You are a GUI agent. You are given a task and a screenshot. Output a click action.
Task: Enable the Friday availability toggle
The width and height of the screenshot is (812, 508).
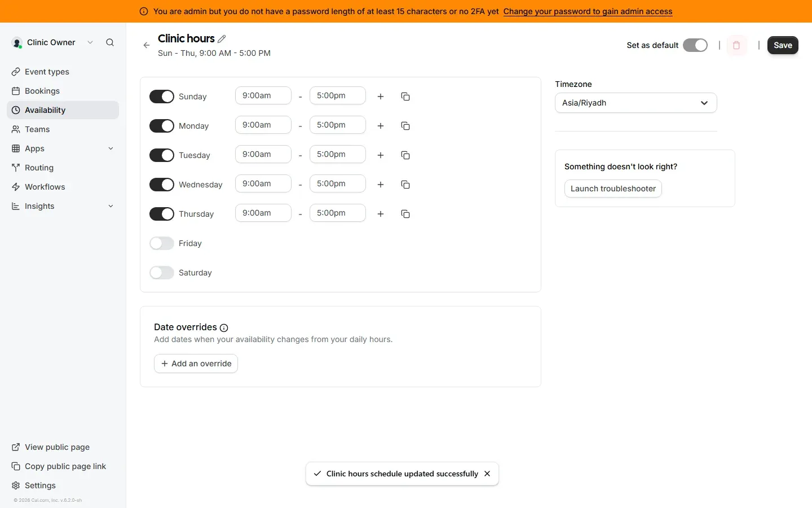click(x=162, y=243)
